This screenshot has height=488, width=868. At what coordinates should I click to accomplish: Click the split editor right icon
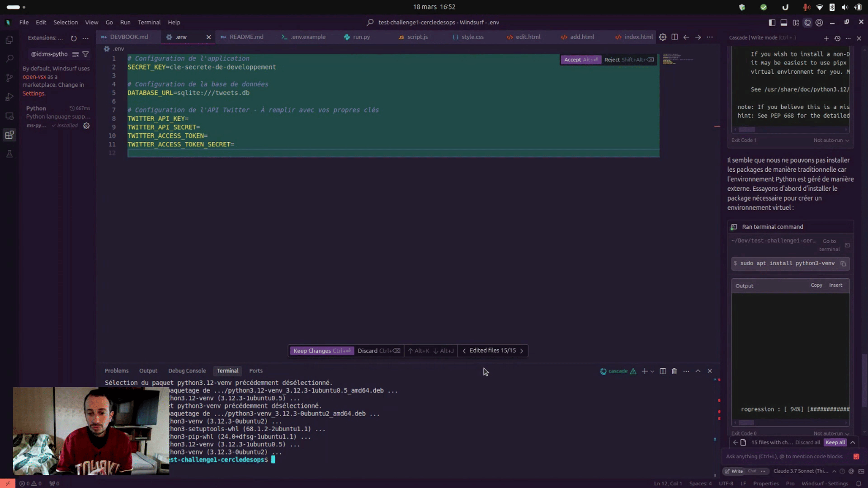(675, 37)
